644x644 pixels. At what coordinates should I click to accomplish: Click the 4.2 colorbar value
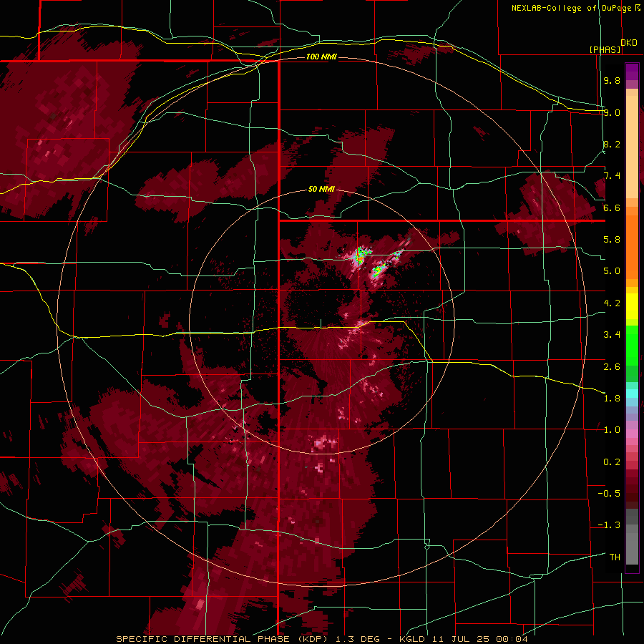point(612,303)
